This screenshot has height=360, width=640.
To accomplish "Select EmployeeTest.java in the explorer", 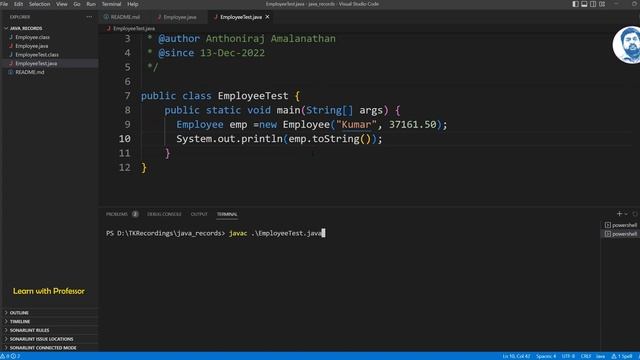I will coord(49,63).
